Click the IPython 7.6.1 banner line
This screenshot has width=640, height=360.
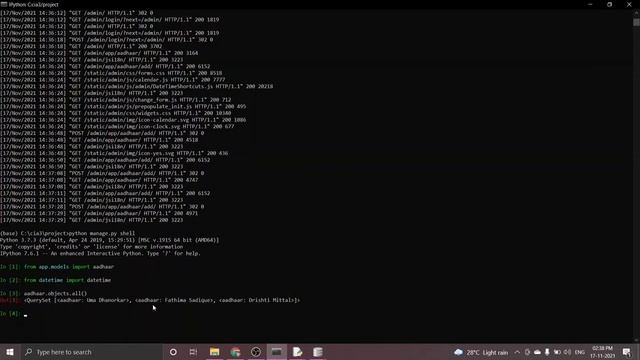click(100, 253)
